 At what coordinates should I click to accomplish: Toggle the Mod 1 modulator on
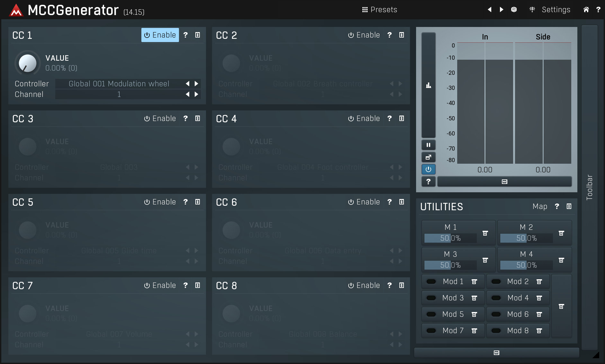pyautogui.click(x=431, y=282)
